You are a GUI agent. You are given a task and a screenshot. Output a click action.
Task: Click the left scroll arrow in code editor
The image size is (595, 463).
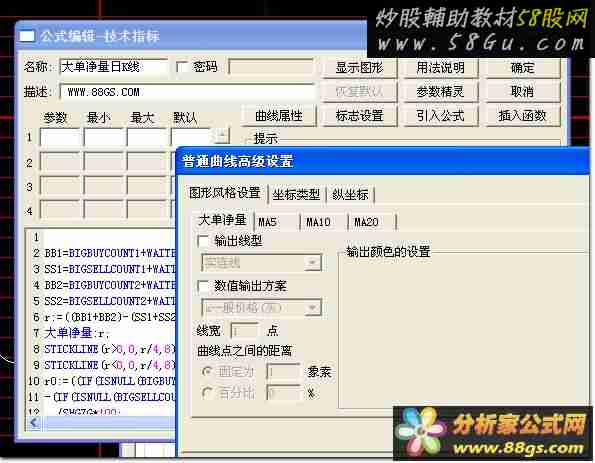coord(34,422)
